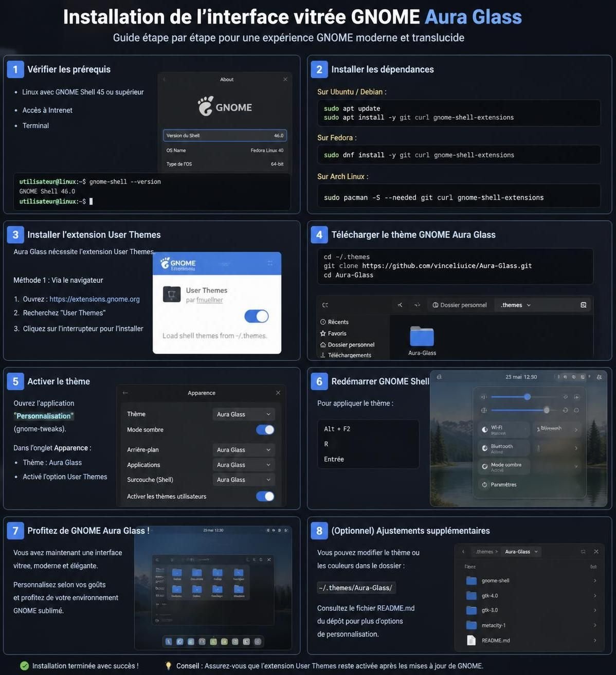Image resolution: width=616 pixels, height=675 pixels.
Task: Click the search icon in the .themes window
Action: point(583,305)
